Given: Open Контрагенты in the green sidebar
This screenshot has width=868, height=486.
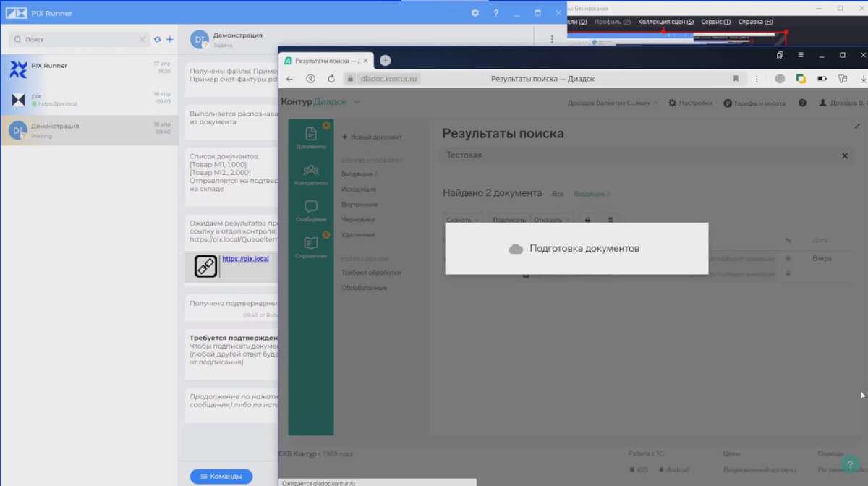Looking at the screenshot, I should [x=310, y=174].
